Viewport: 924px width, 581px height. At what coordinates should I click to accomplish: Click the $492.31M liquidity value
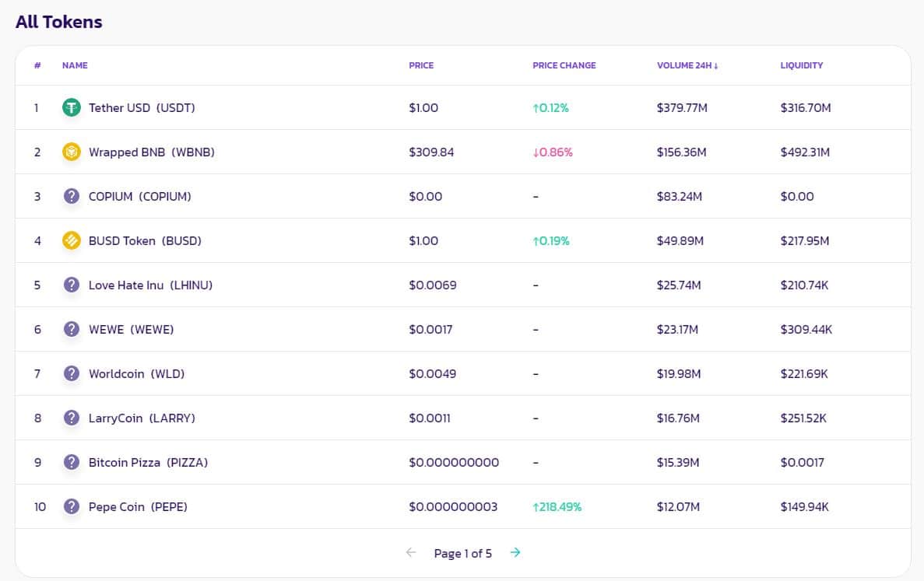(x=805, y=152)
